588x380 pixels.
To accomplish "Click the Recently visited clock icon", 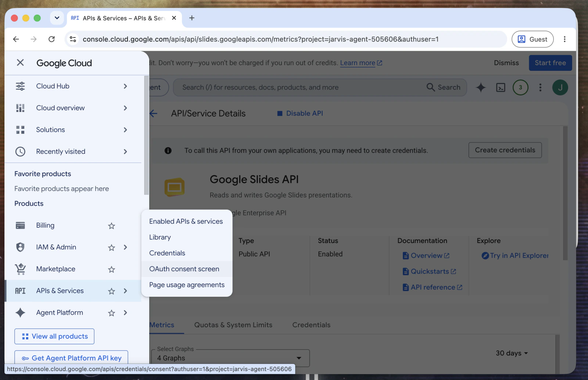I will coord(20,152).
